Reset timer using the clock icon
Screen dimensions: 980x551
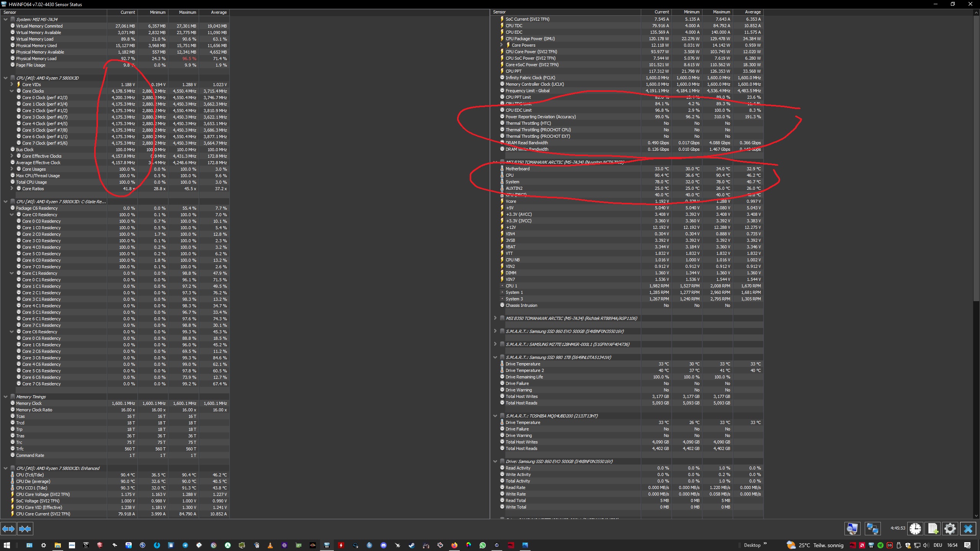click(x=915, y=529)
